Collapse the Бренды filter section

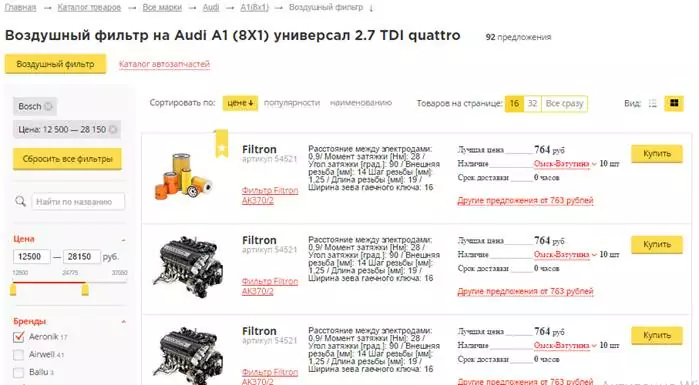coord(123,321)
